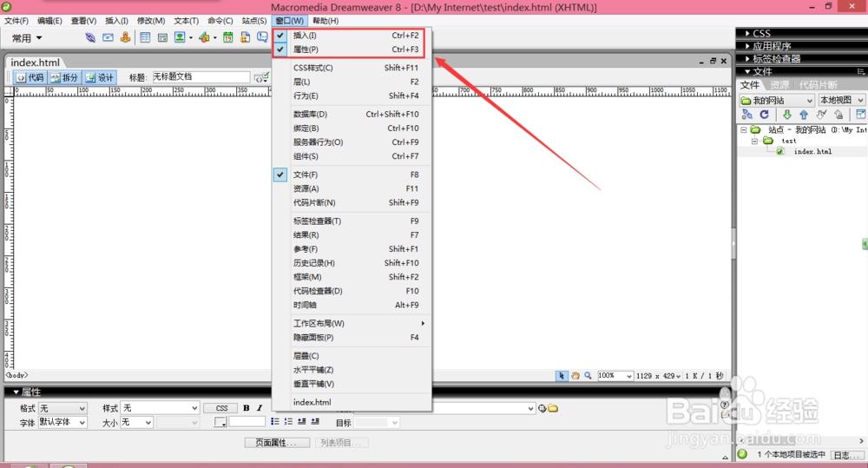Open the 100% zoom level dropdown
Viewport: 868px width, 468px height.
pyautogui.click(x=615, y=375)
